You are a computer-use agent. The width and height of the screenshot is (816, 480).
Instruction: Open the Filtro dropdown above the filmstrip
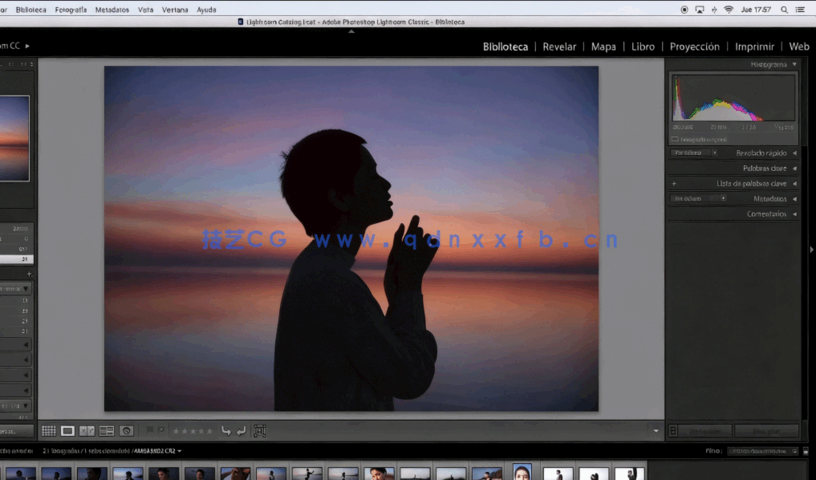click(765, 452)
